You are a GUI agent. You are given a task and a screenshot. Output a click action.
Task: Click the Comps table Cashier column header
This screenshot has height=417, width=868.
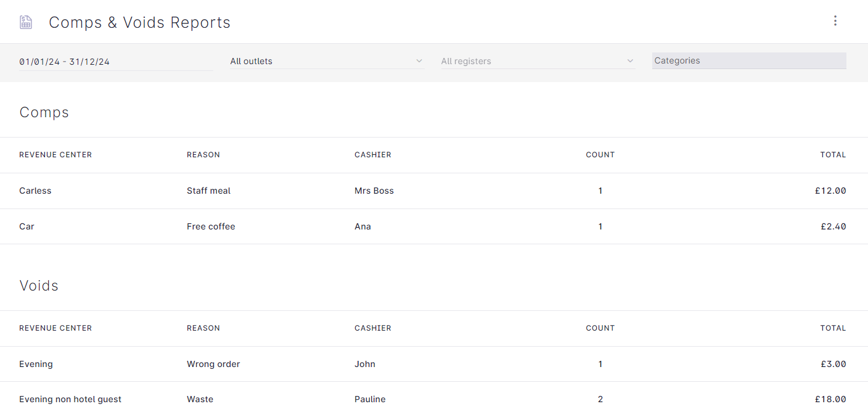(x=372, y=155)
